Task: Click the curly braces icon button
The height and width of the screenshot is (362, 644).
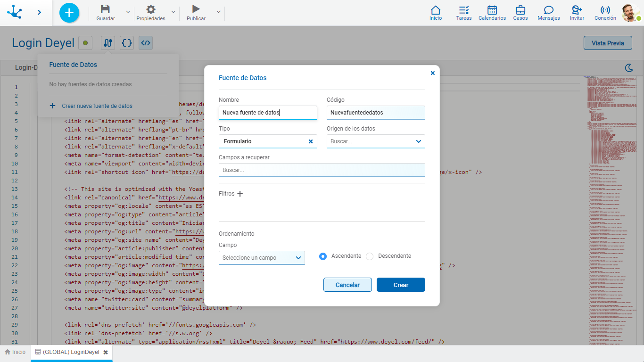Action: click(127, 43)
